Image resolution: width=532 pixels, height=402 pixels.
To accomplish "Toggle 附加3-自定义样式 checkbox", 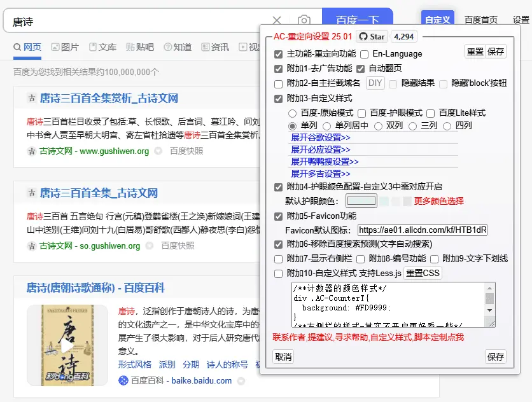I will pyautogui.click(x=278, y=99).
